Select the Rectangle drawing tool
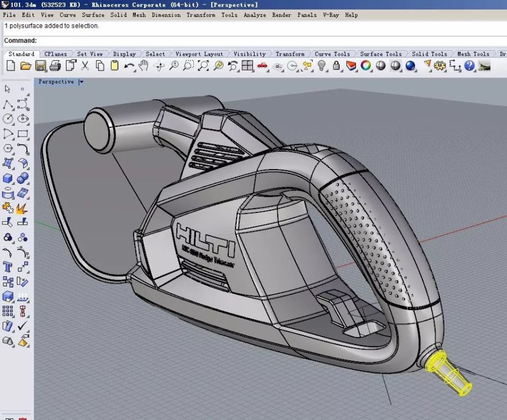 point(23,134)
